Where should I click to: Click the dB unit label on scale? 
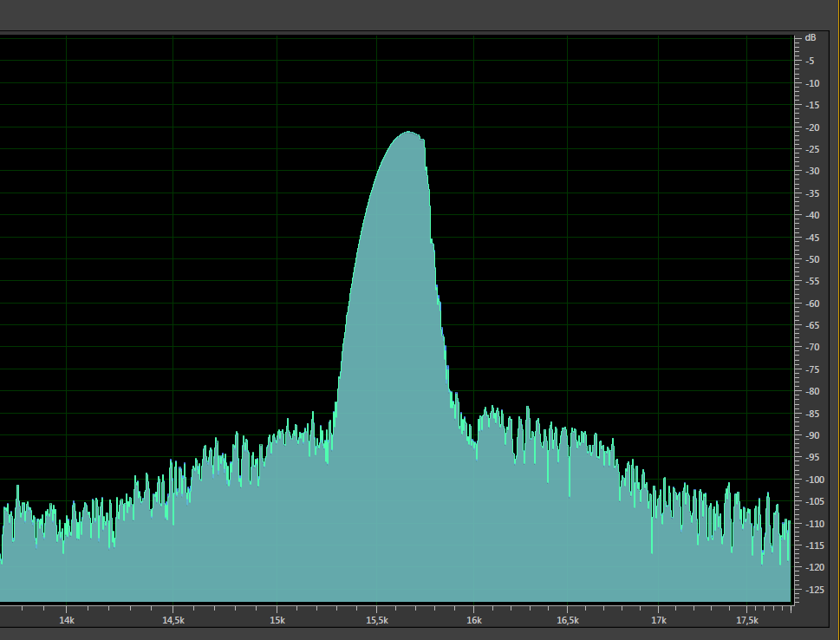[x=811, y=37]
